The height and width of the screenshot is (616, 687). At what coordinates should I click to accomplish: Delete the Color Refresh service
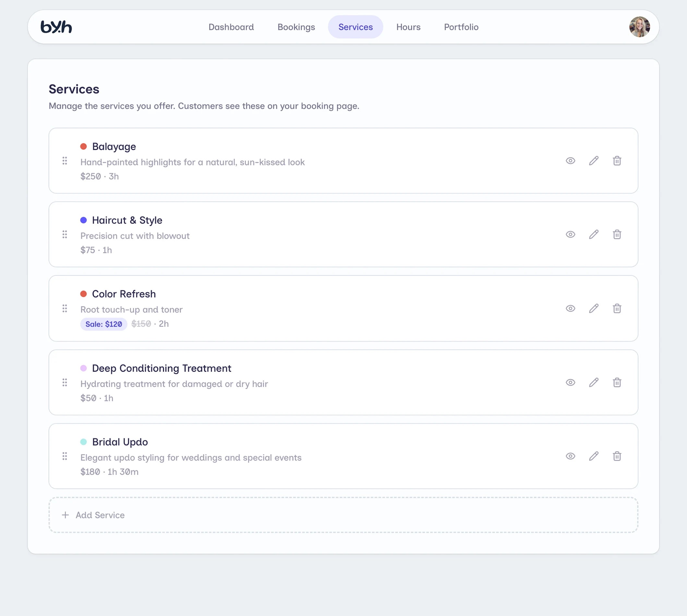[617, 308]
